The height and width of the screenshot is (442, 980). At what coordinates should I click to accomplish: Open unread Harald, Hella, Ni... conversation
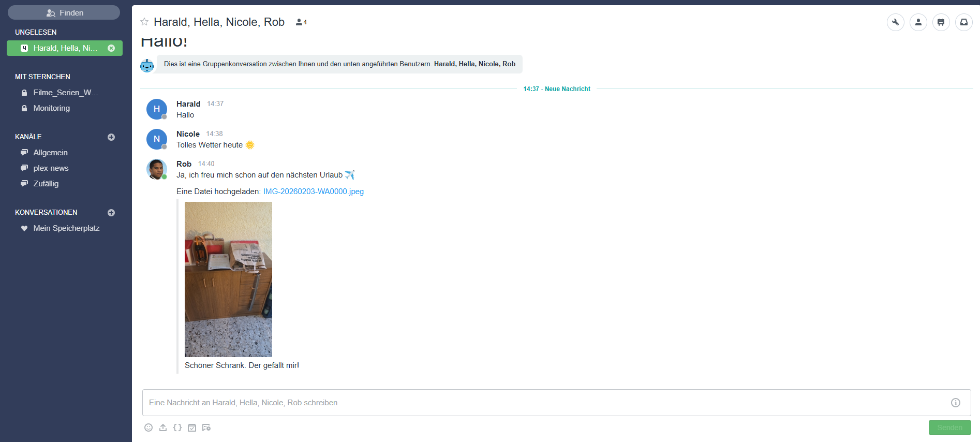[x=65, y=48]
